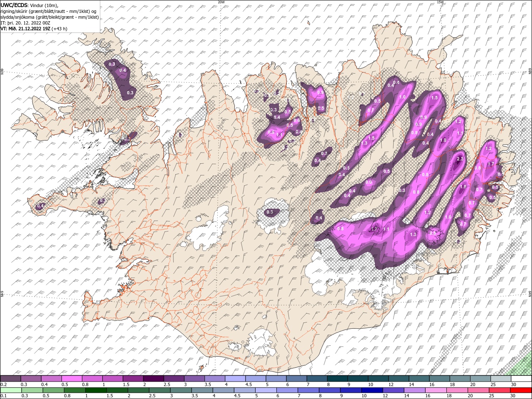Click the pale green 0.1 swatch in lower legend
The image size is (532, 399).
(11, 390)
